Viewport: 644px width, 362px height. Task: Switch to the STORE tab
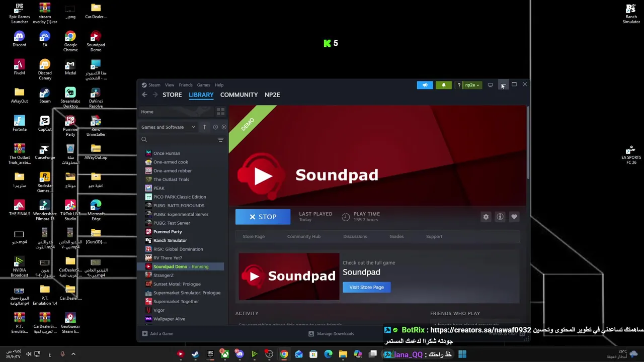(x=172, y=95)
